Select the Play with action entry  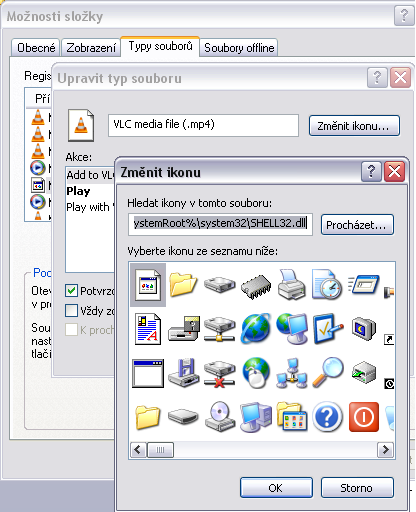click(90, 207)
